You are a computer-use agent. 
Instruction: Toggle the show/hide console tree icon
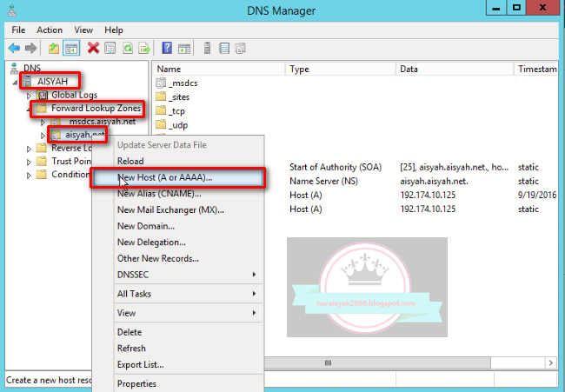click(x=71, y=48)
